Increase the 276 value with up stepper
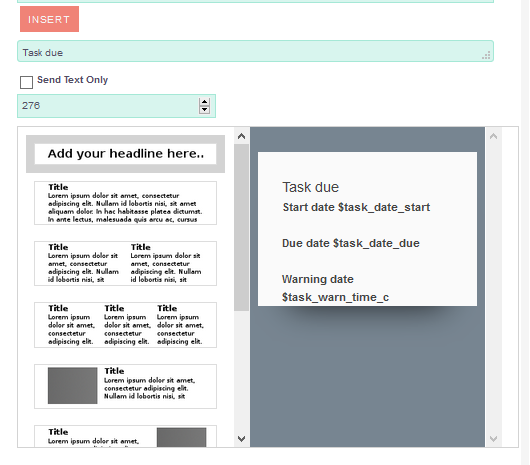Image resolution: width=530 pixels, height=465 pixels. point(204,102)
